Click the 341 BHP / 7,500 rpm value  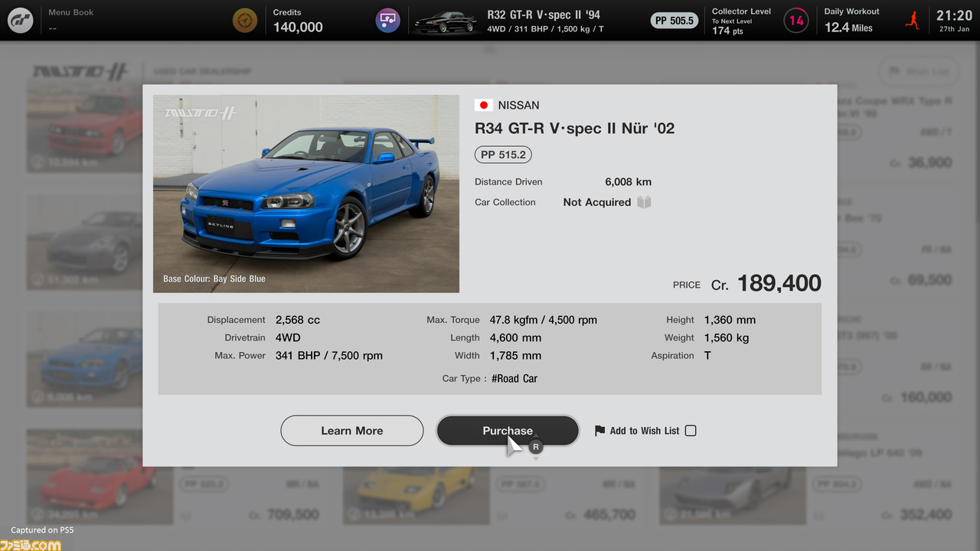[329, 355]
